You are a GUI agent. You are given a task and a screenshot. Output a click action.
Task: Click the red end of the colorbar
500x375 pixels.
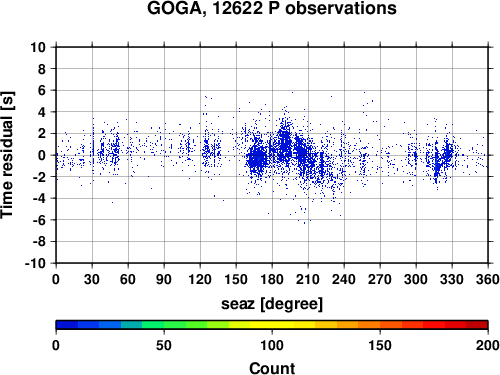(477, 325)
